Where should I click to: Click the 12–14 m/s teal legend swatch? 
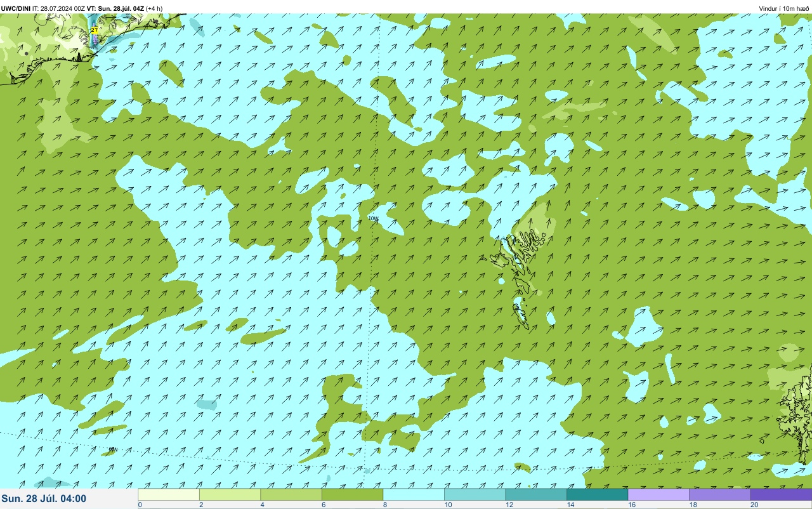pos(536,494)
